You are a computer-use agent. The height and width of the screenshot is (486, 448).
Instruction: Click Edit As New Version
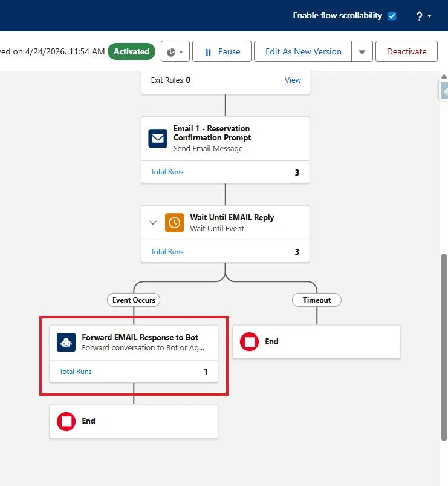(303, 51)
